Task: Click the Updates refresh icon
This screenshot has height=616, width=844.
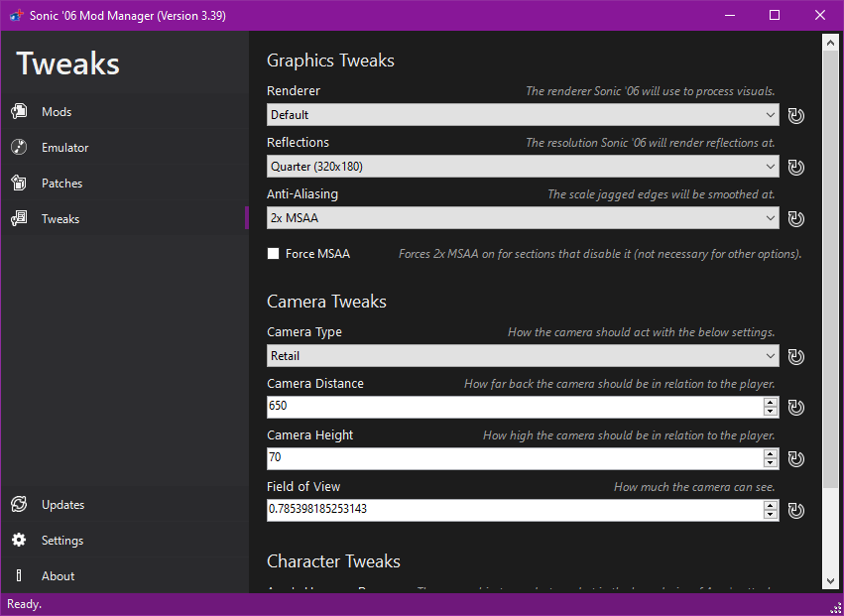Action: 19,505
